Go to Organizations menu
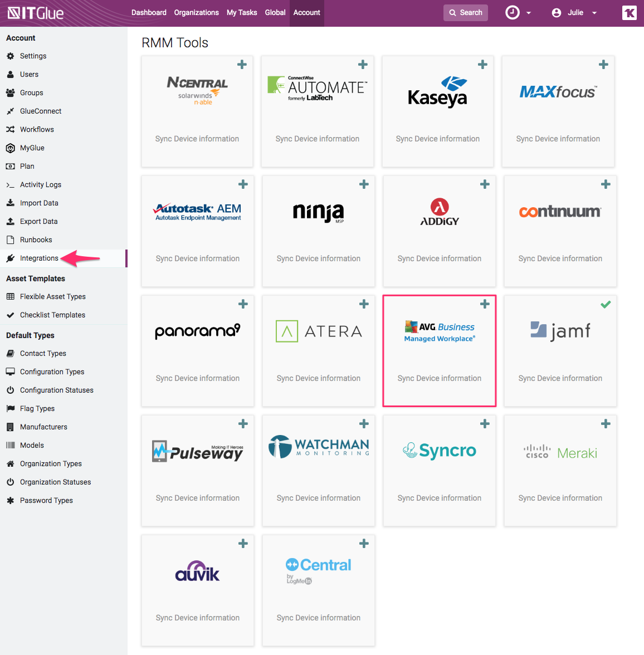Image resolution: width=644 pixels, height=655 pixels. point(197,12)
